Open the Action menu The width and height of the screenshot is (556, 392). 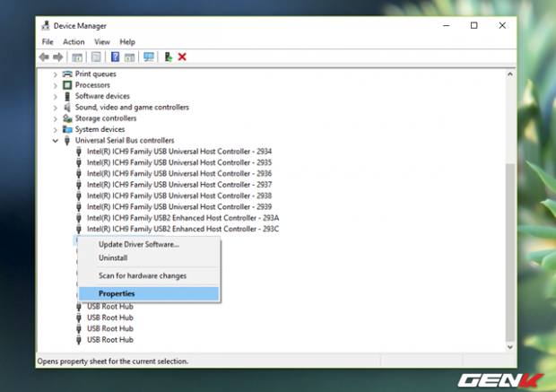pyautogui.click(x=74, y=41)
